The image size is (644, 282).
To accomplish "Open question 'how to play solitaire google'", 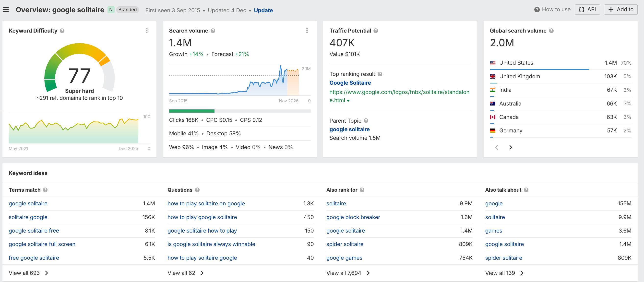I will point(202,258).
